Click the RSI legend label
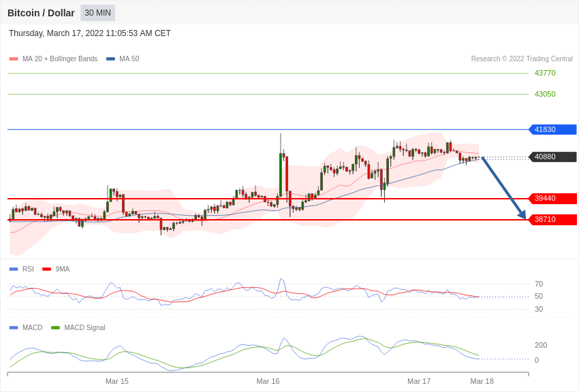 (x=28, y=269)
